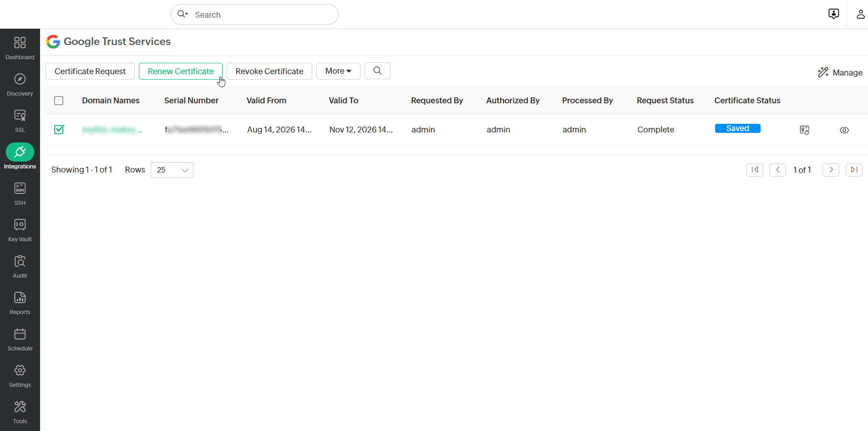
Task: Focus the top Search field
Action: pos(254,15)
